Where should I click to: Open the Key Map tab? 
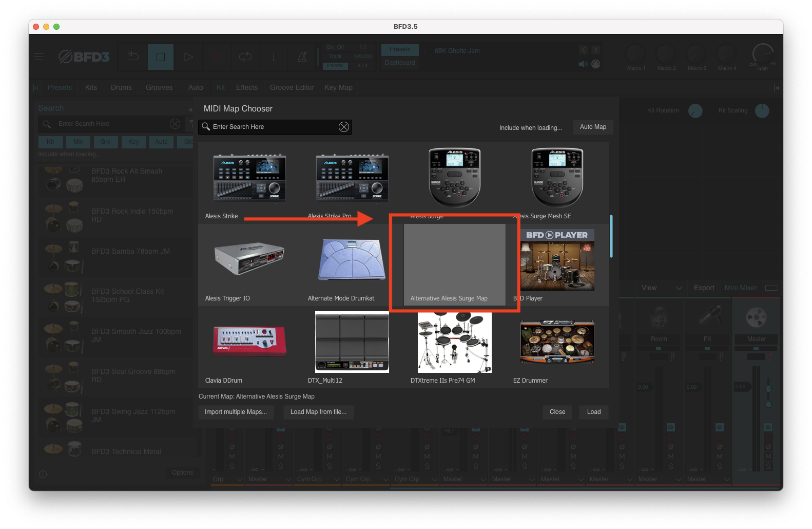[x=338, y=88]
